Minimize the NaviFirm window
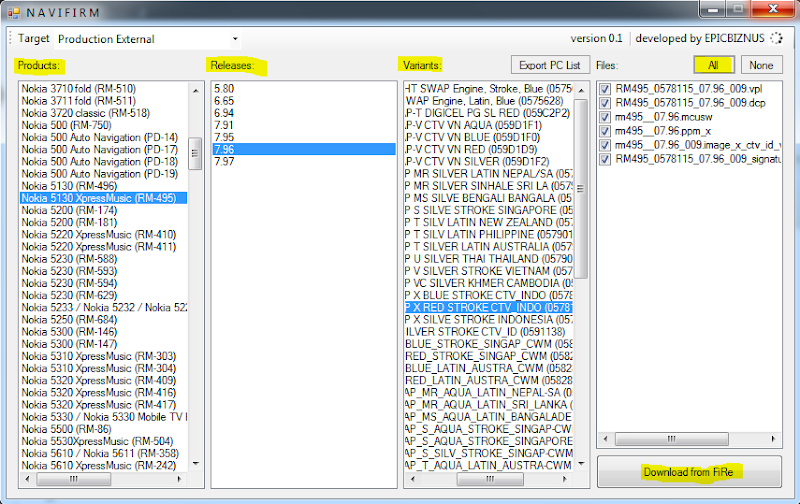 [x=713, y=9]
